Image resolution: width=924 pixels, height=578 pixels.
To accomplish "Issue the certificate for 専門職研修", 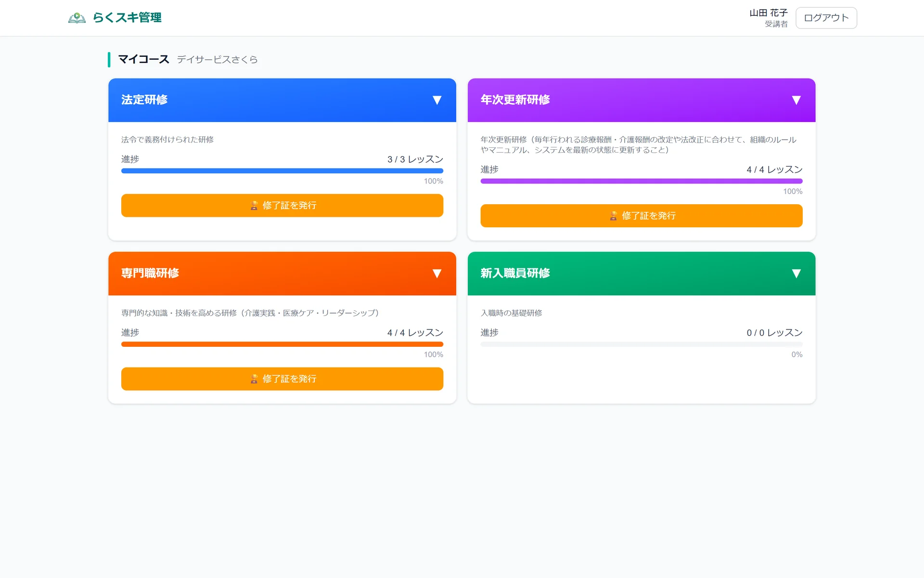I will click(x=282, y=379).
